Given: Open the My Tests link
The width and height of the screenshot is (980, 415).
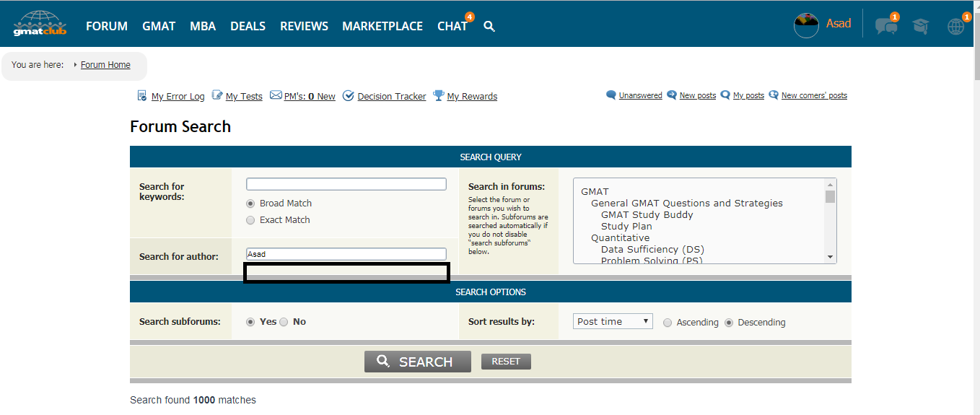Looking at the screenshot, I should tap(244, 97).
